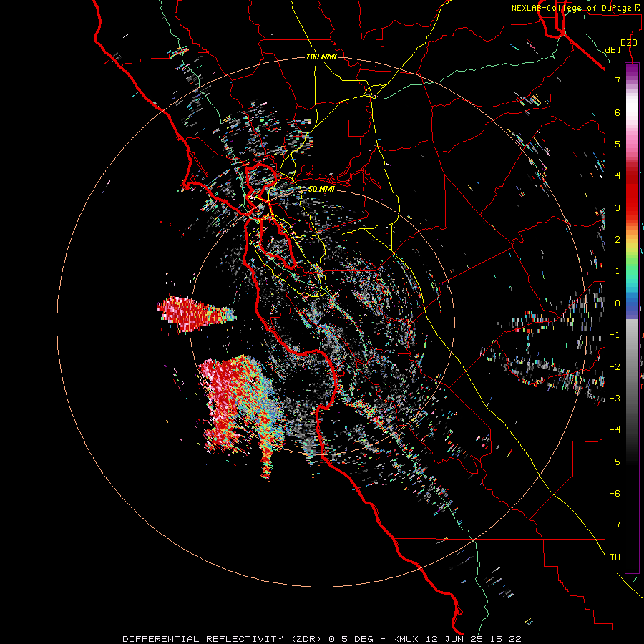Click the -5 value on the color scale

click(x=615, y=462)
